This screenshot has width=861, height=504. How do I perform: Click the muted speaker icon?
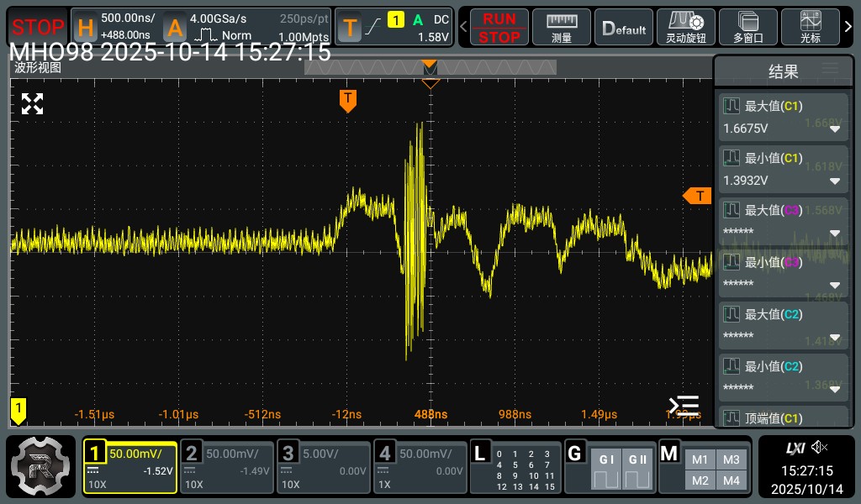tap(820, 447)
